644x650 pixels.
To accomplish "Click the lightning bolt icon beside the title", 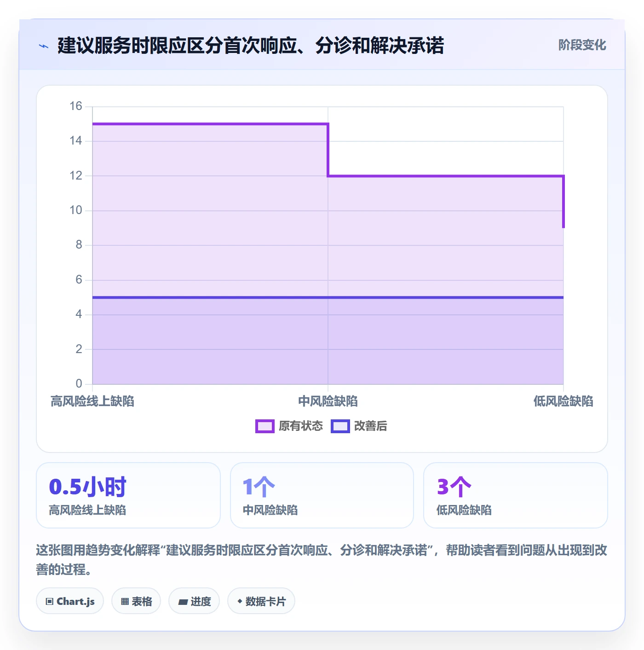I will point(44,46).
